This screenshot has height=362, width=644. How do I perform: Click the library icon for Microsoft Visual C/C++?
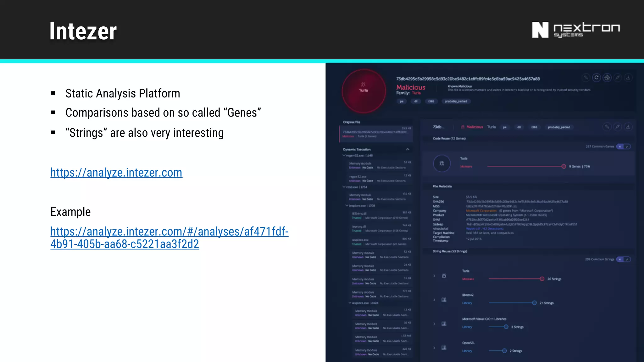coord(444,324)
